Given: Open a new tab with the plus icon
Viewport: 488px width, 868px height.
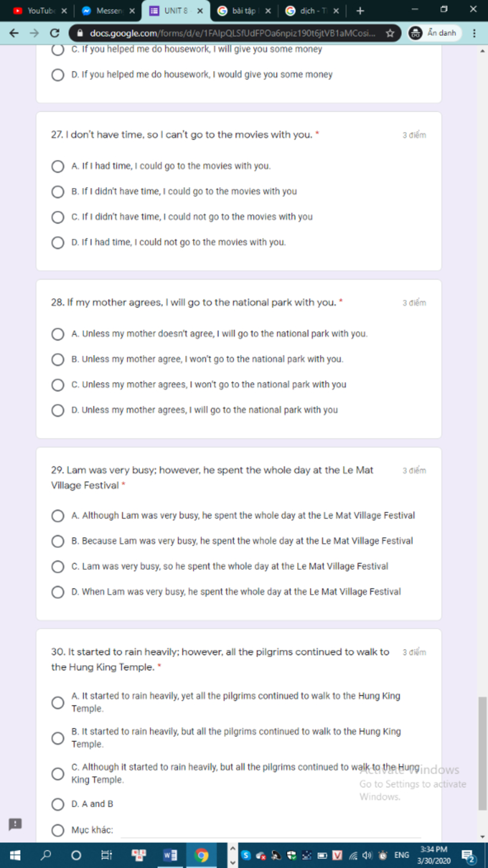Looking at the screenshot, I should click(360, 10).
